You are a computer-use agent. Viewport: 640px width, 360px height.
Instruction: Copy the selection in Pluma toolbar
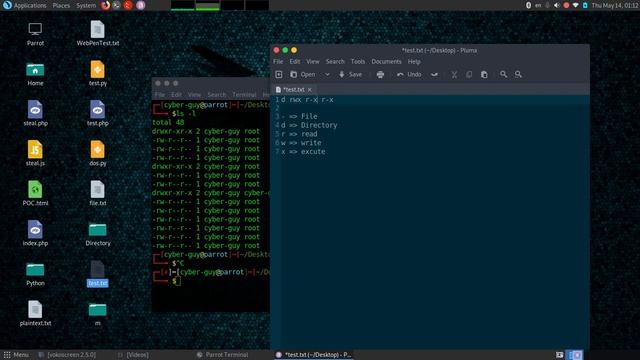(x=469, y=74)
